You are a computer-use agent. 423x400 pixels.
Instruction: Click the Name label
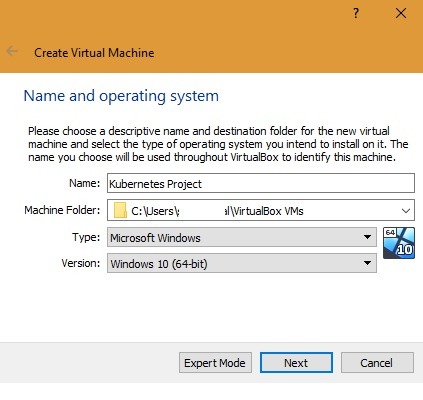pos(84,183)
